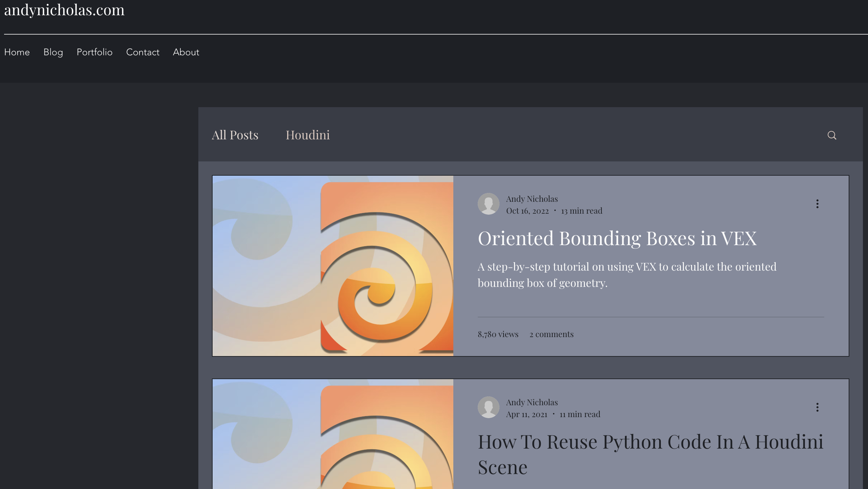868x489 pixels.
Task: Switch to the Houdini category tab
Action: (308, 135)
